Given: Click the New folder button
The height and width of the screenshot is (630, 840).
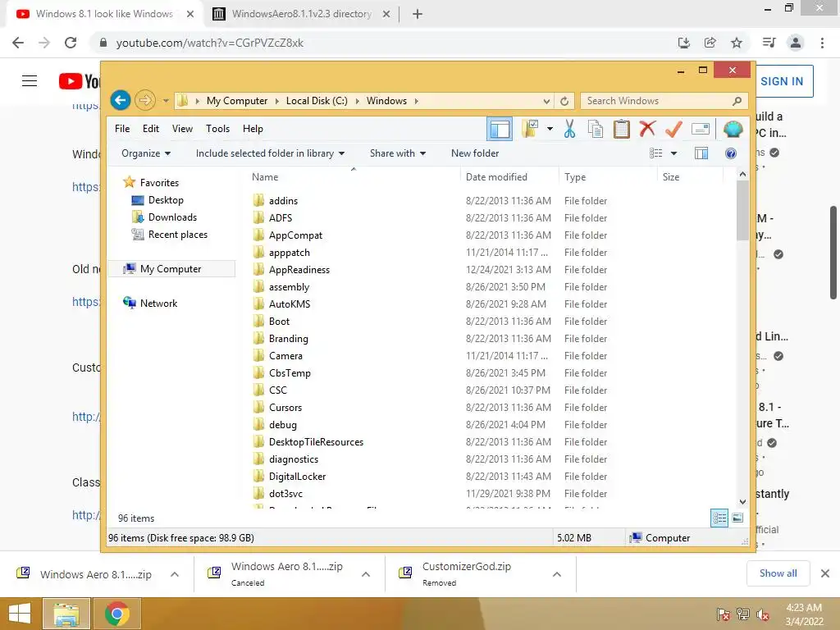Looking at the screenshot, I should click(475, 153).
